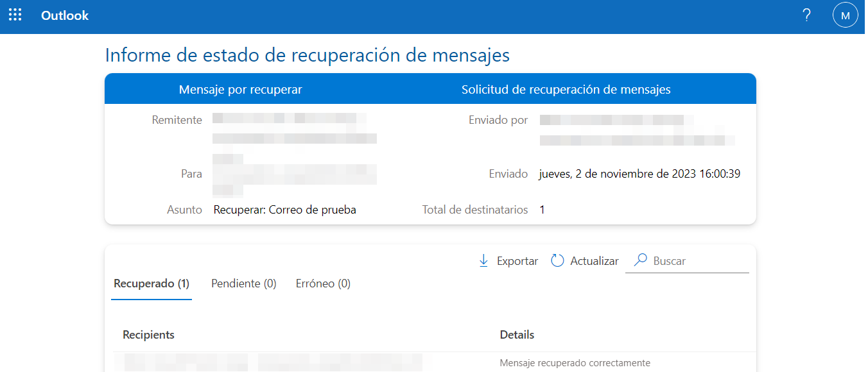Viewport: 868px width, 372px height.
Task: Switch to the Pendiente (0) tab
Action: pos(243,283)
